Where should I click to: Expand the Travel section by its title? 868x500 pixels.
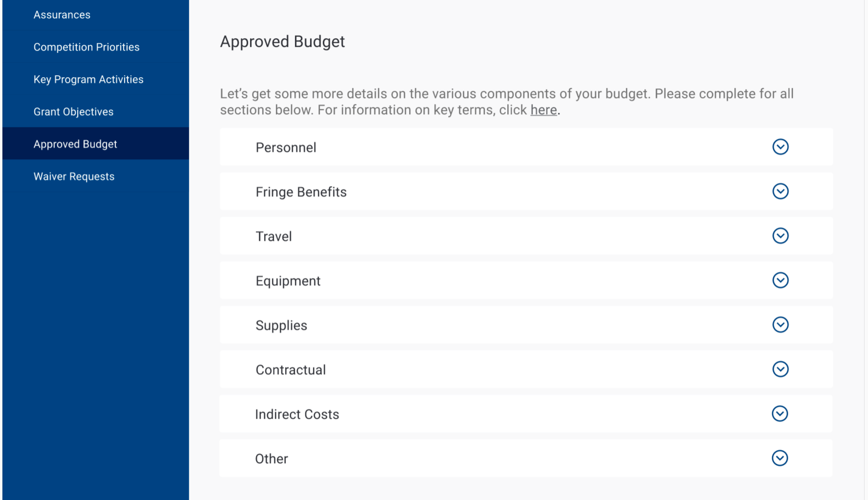(273, 236)
